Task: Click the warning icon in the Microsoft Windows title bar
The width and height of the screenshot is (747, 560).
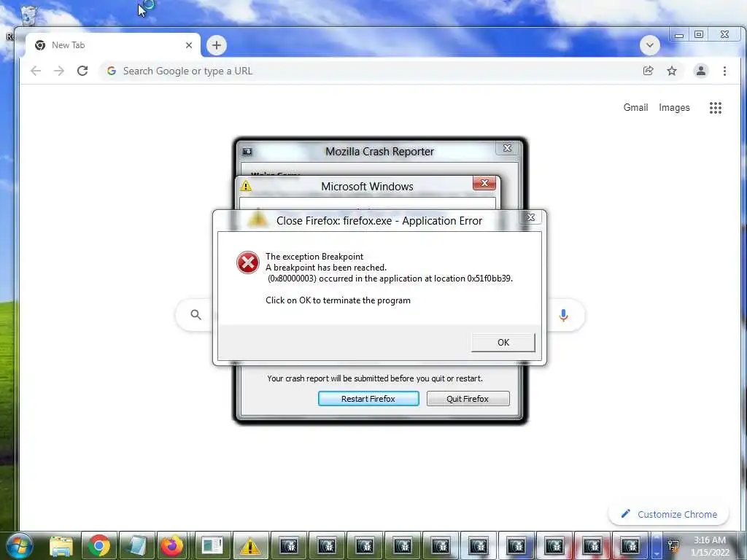Action: click(x=246, y=186)
